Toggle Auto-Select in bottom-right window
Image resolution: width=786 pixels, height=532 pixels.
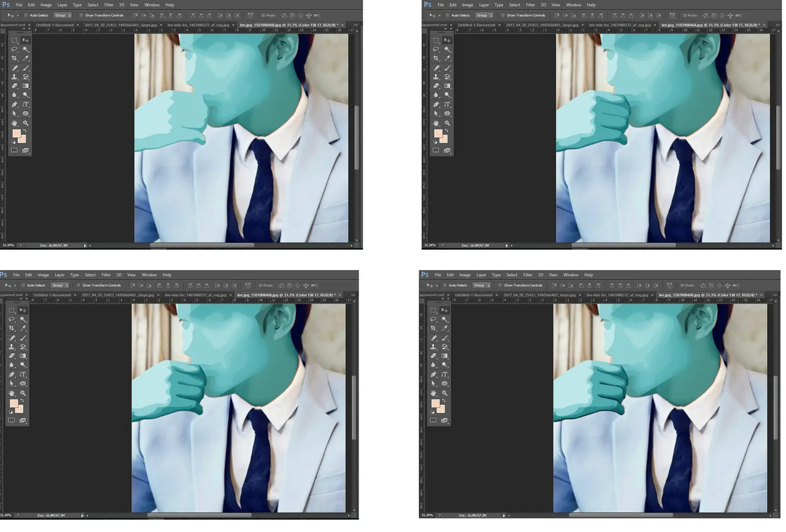coord(445,285)
